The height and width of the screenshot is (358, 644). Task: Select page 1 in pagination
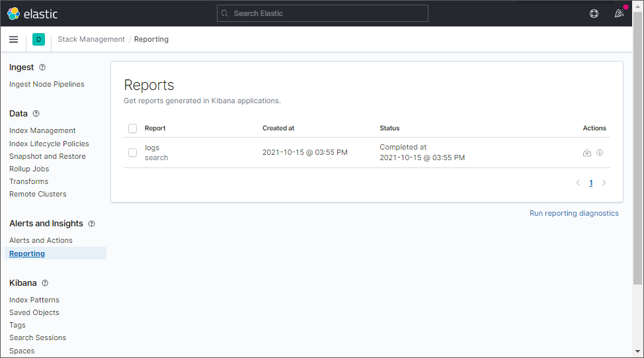(x=591, y=183)
